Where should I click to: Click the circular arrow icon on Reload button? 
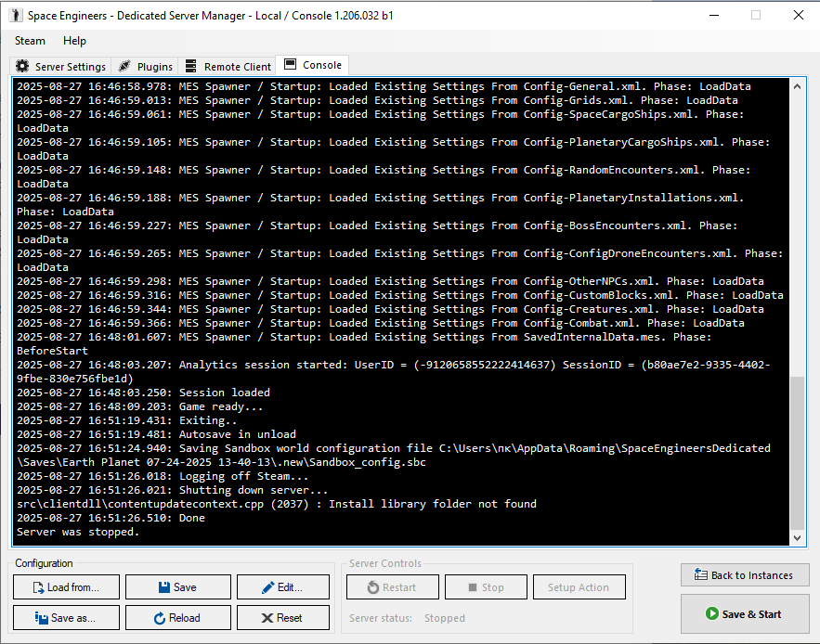coord(160,618)
